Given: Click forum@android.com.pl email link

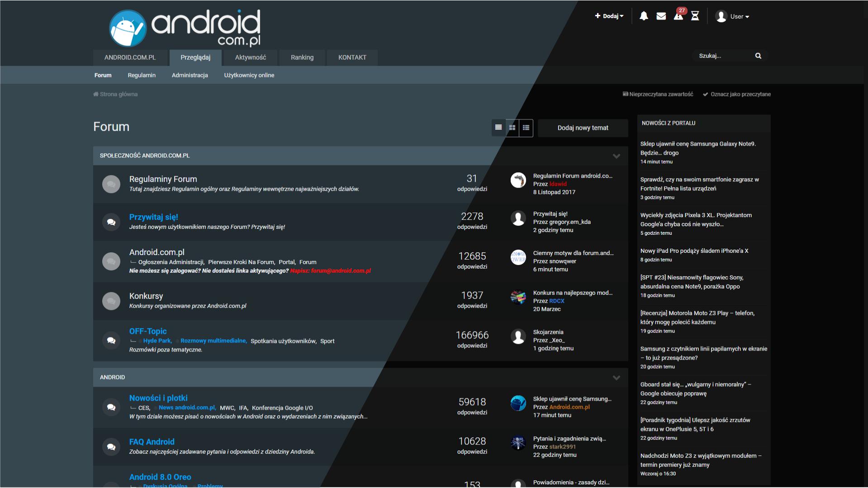Looking at the screenshot, I should pyautogui.click(x=341, y=271).
